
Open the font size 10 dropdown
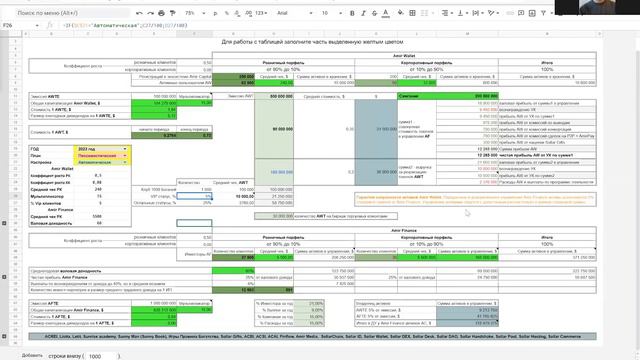coord(331,13)
